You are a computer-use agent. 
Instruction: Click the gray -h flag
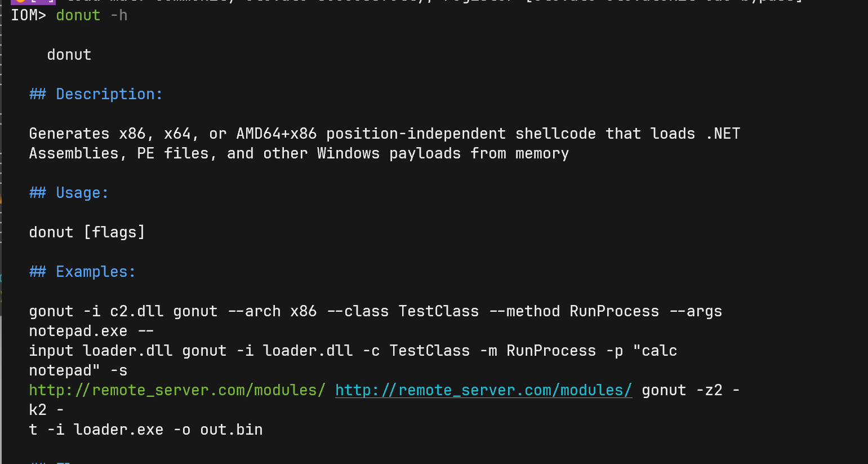point(118,15)
